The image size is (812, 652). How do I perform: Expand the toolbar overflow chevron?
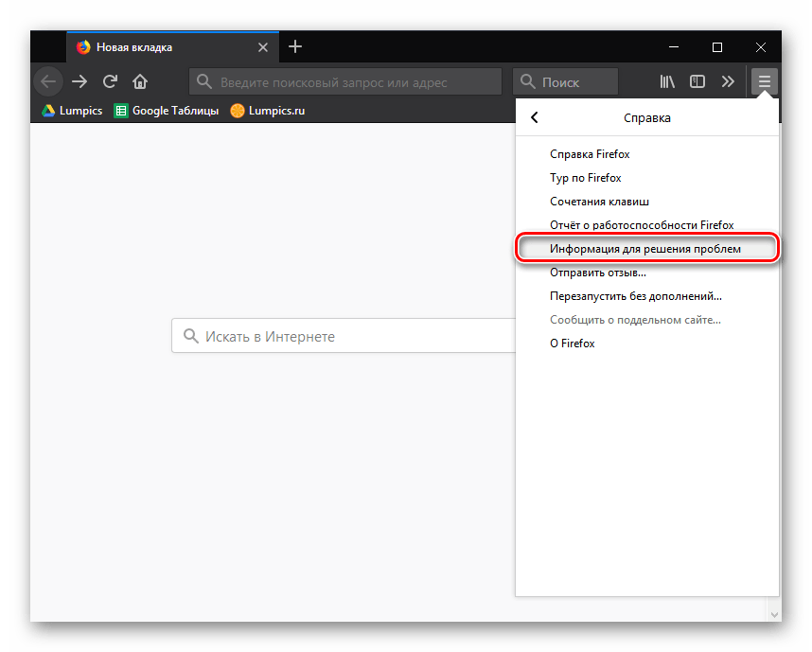[x=728, y=81]
